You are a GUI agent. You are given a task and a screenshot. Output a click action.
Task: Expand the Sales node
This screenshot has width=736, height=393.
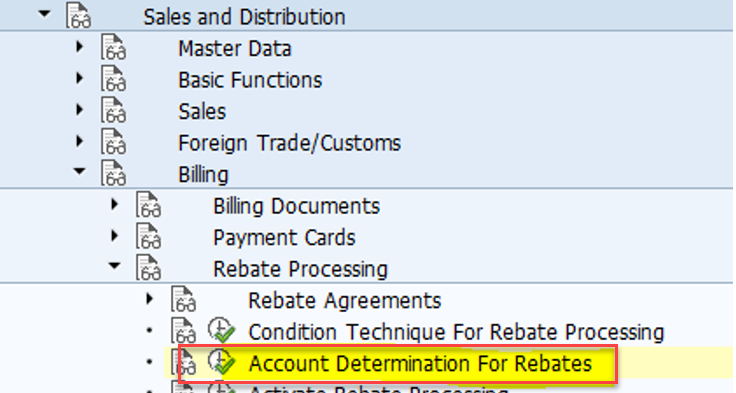coord(80,109)
